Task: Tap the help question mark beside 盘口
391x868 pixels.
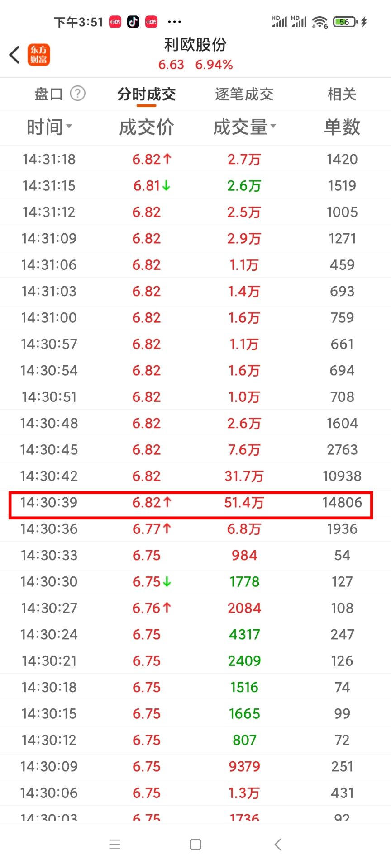Action: (78, 94)
